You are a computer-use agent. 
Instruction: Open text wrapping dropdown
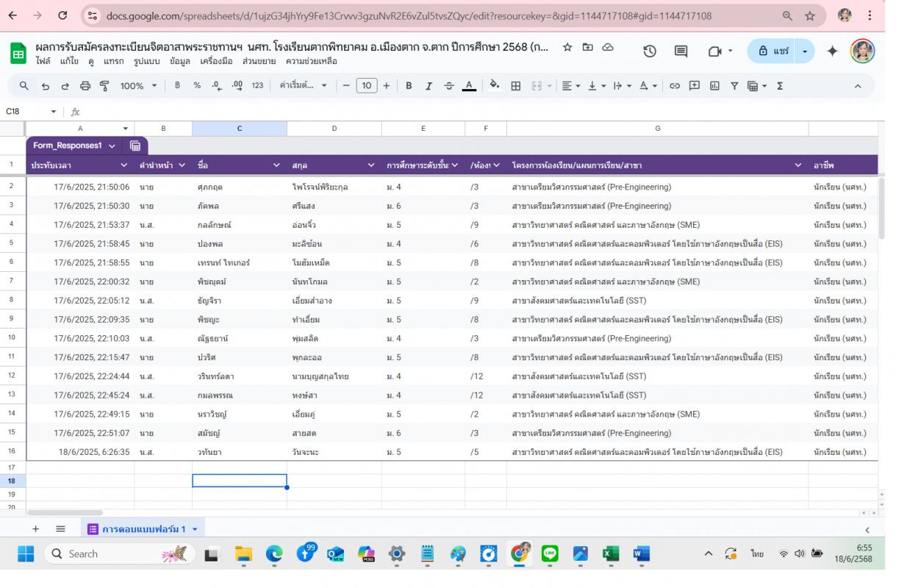click(x=622, y=86)
